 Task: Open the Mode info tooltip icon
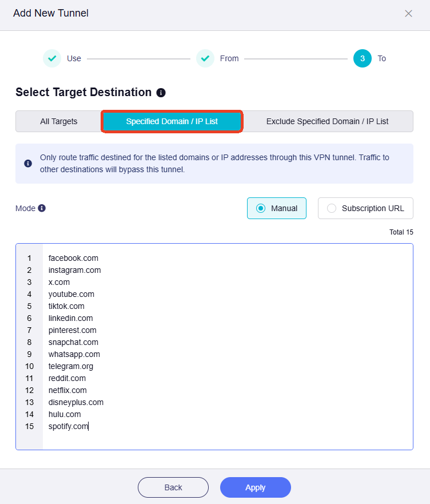pos(41,208)
